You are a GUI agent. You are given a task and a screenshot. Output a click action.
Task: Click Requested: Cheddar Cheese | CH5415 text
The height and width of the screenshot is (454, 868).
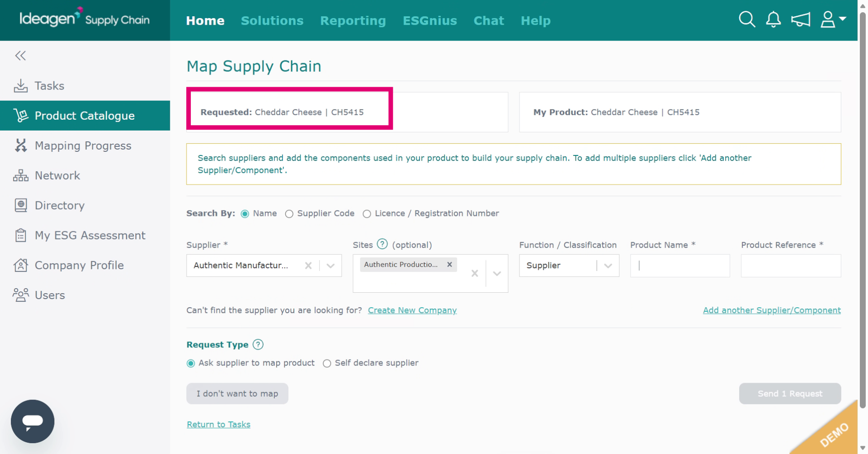click(282, 112)
